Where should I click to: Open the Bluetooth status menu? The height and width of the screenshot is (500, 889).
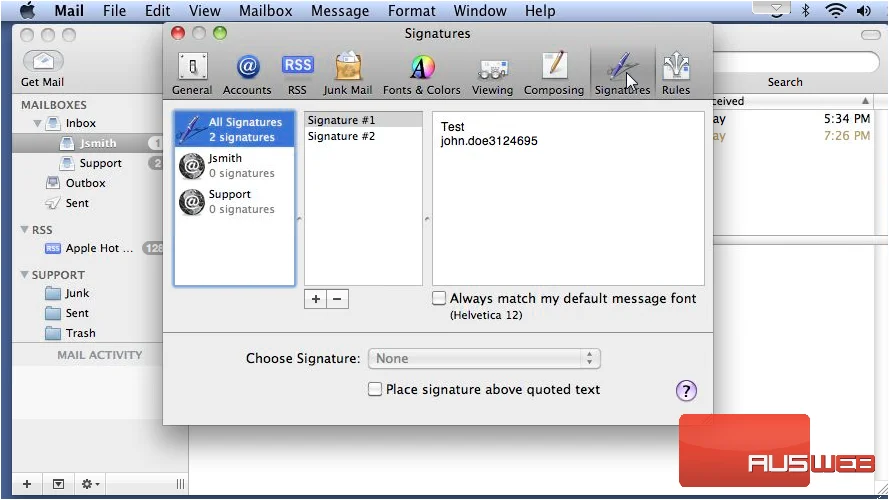pyautogui.click(x=806, y=10)
